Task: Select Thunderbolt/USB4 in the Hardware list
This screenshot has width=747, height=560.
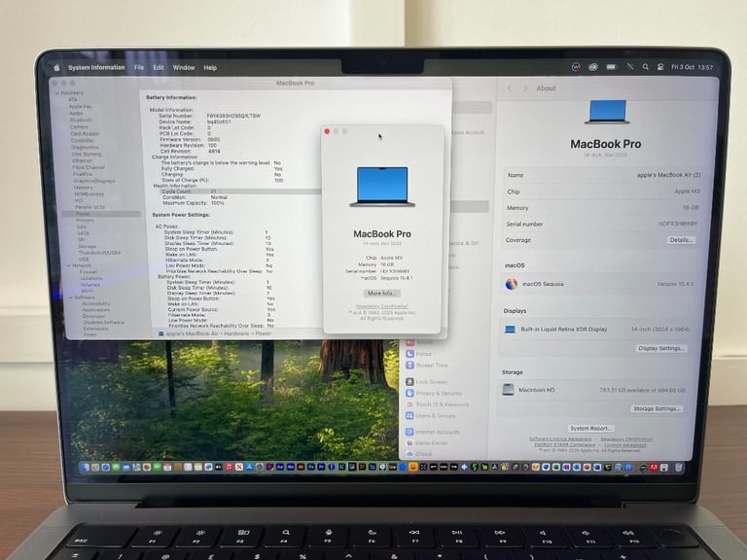Action: tap(99, 253)
